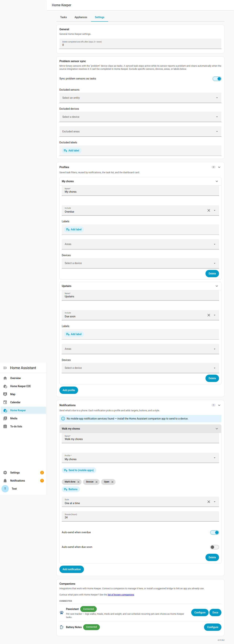This screenshot has width=234, height=644.
Task: Add label to Excluded labels
Action: tap(72, 151)
